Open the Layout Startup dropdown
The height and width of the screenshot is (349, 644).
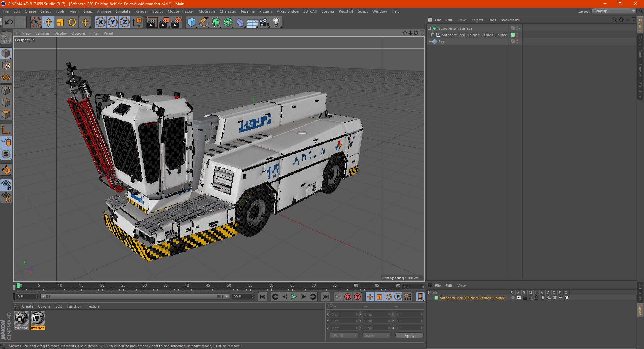coord(614,11)
